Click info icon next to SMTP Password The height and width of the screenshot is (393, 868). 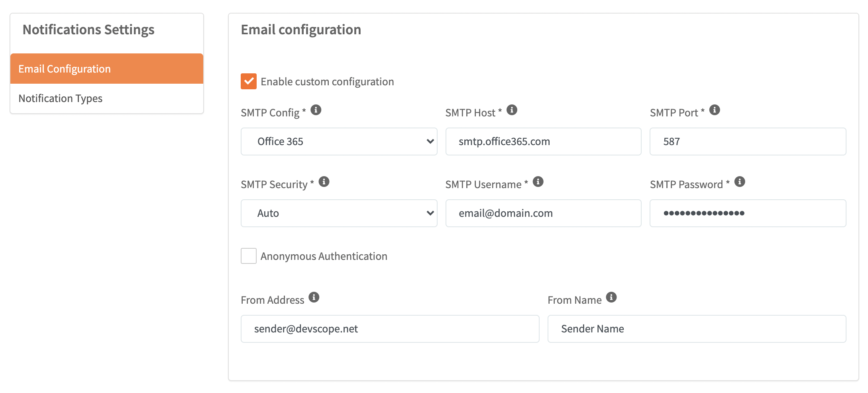pyautogui.click(x=740, y=182)
